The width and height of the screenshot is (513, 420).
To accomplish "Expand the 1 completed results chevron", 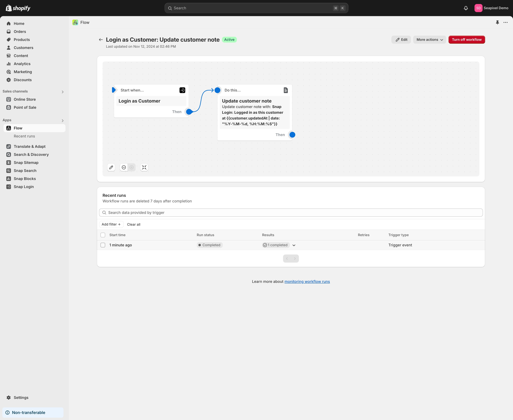I will [294, 245].
